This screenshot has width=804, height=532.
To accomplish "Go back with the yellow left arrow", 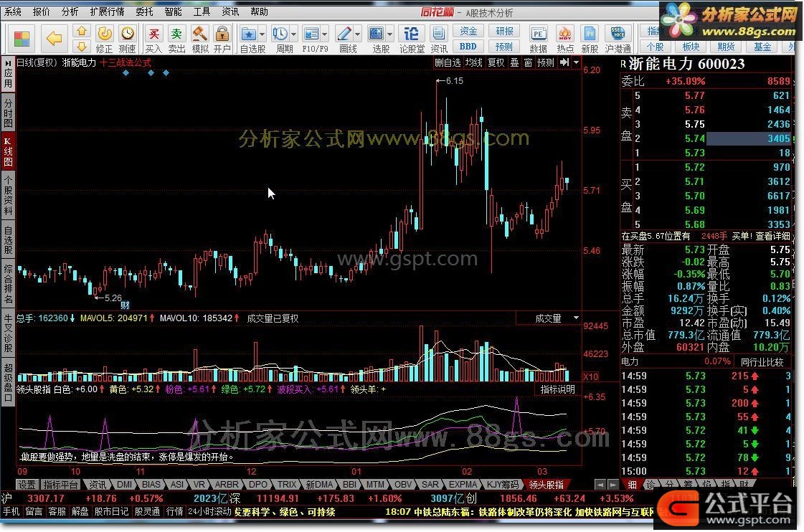I will (54, 39).
